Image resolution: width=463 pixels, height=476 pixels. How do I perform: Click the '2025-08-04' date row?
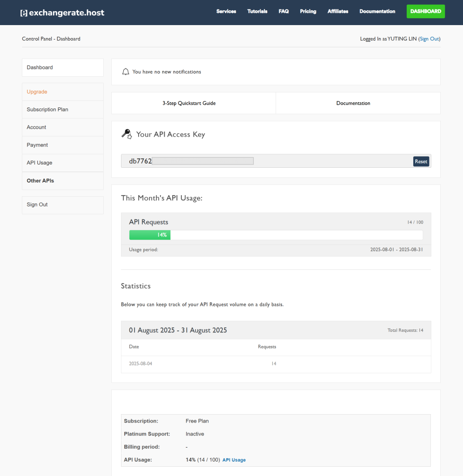[276, 364]
